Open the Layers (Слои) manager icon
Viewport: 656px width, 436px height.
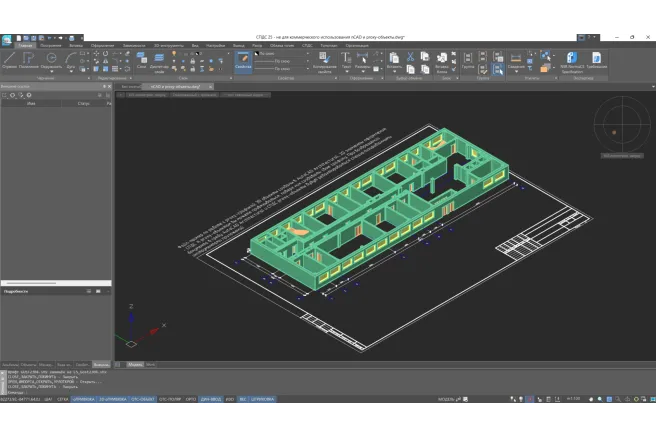click(141, 60)
